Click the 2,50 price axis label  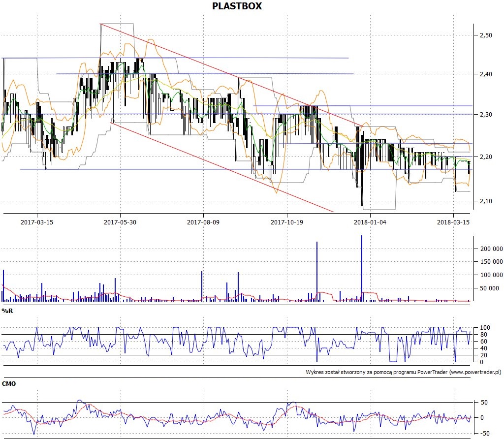486,35
